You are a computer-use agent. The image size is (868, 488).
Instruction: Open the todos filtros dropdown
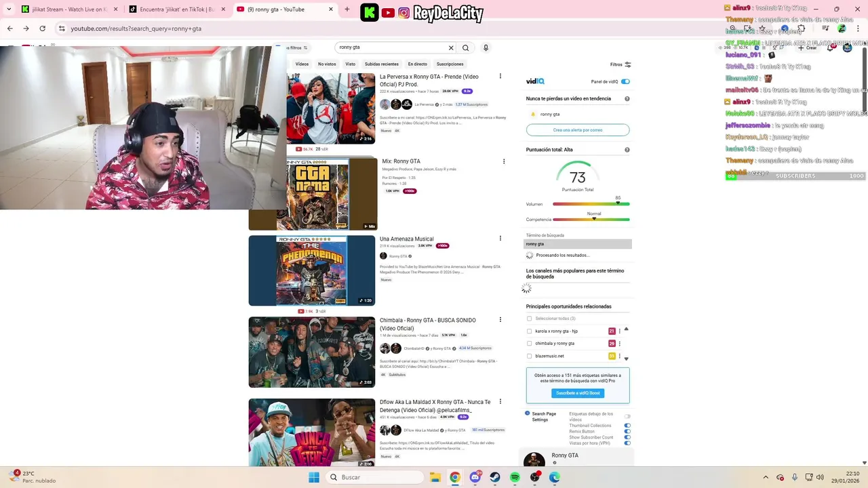(298, 48)
